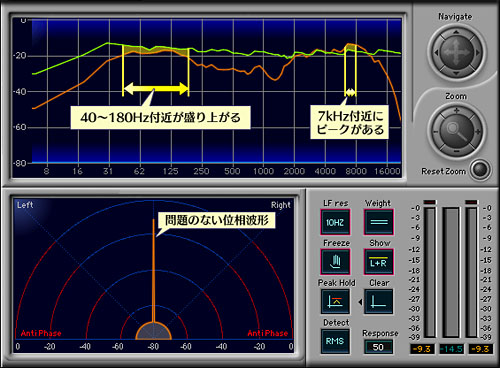Click the Reset Zoom round button

click(480, 170)
